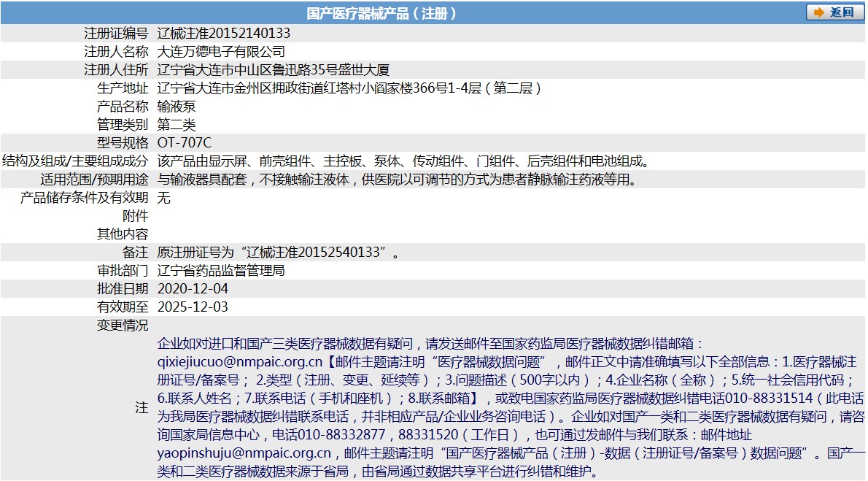Select approving department 辽宁省药品监督管理局
The height and width of the screenshot is (481, 868).
[x=222, y=271]
